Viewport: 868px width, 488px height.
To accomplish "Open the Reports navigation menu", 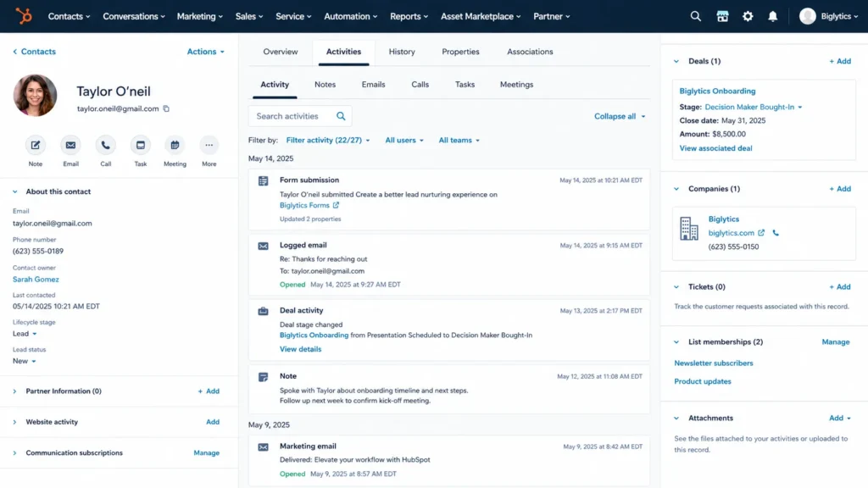I will coord(409,16).
